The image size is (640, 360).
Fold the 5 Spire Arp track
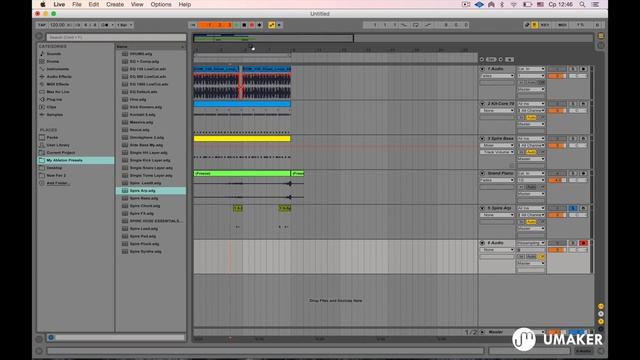click(x=482, y=208)
